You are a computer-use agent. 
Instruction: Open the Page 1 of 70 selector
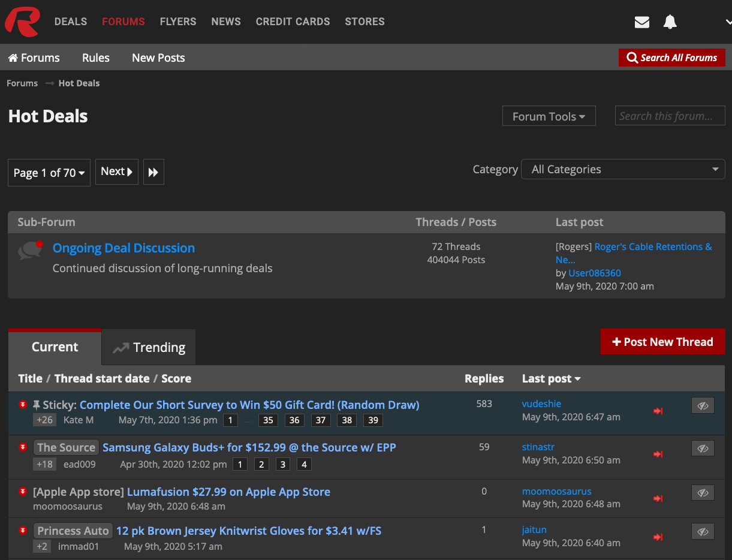49,172
